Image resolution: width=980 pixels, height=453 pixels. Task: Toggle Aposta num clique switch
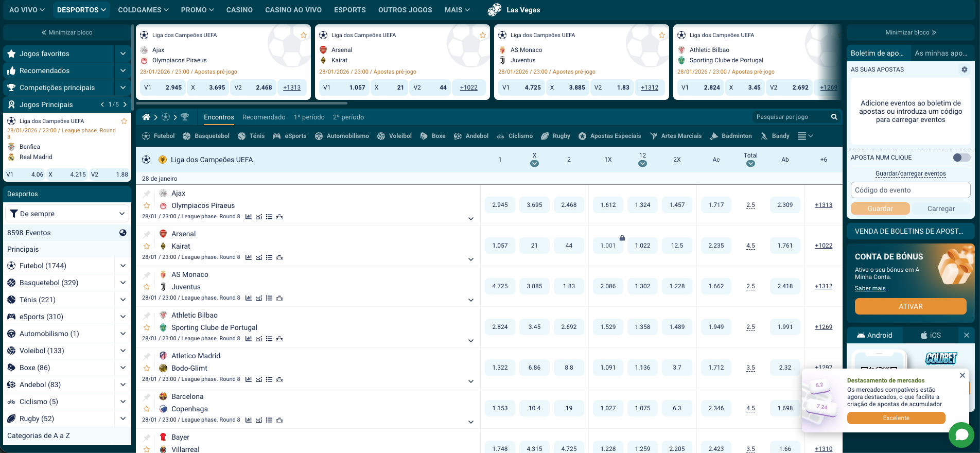(x=961, y=158)
